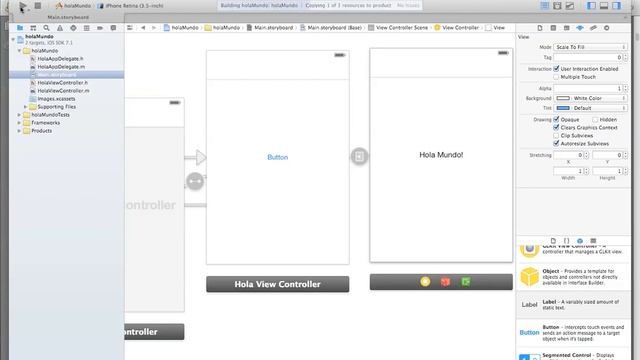This screenshot has height=360, width=640.
Task: Enable Clip Subviews checkbox
Action: pos(556,136)
